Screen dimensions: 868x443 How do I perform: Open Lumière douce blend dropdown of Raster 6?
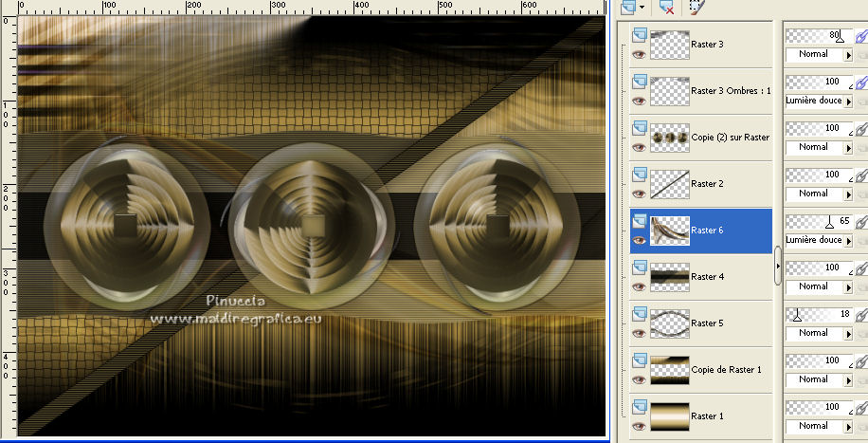(x=848, y=241)
